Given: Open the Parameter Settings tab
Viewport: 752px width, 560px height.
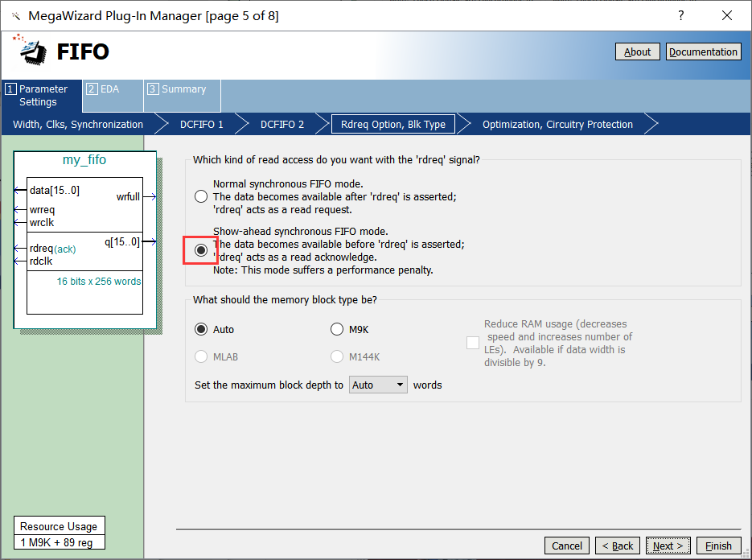Looking at the screenshot, I should coord(42,96).
